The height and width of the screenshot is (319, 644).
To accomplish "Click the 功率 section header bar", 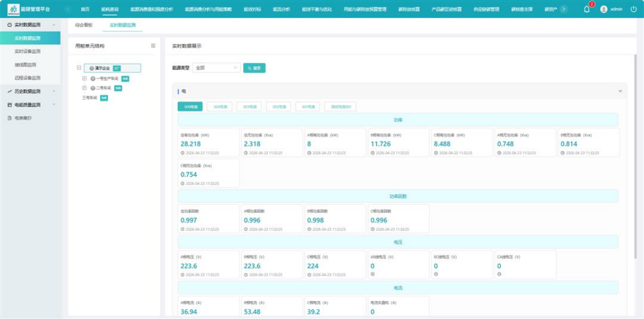I will coord(398,120).
